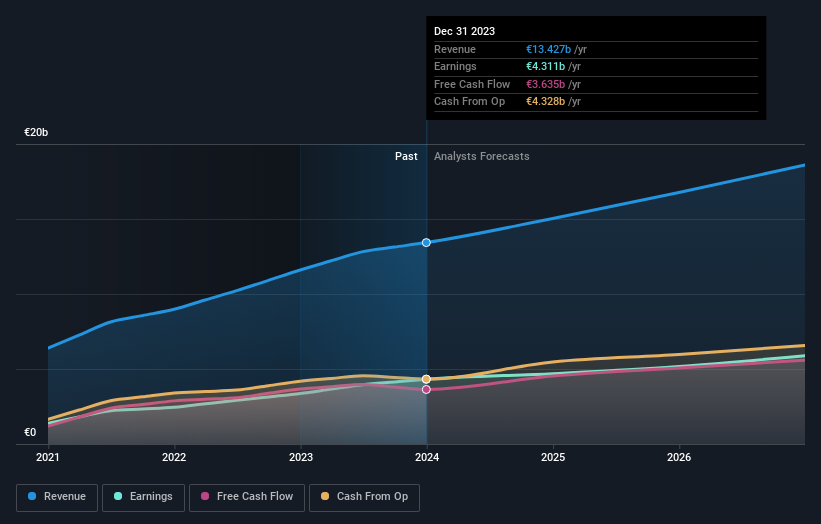Click the Earnings row label in tooltip
Screen dimensions: 821x524
pyautogui.click(x=455, y=66)
